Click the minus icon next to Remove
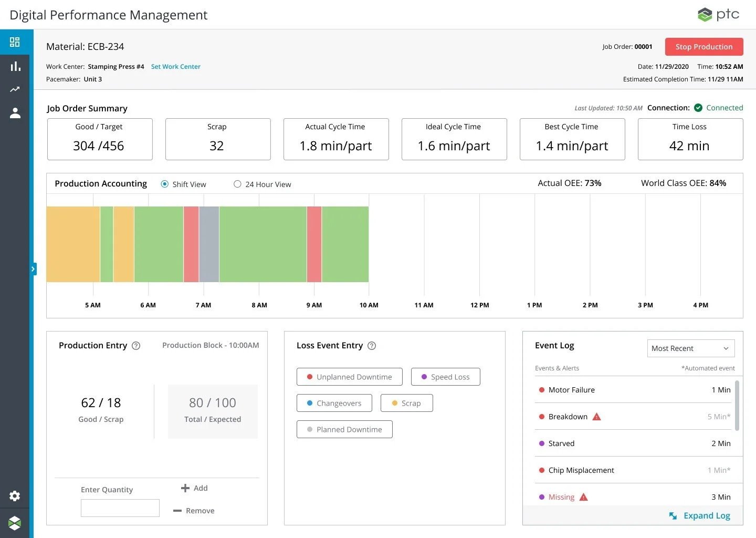 coord(177,511)
